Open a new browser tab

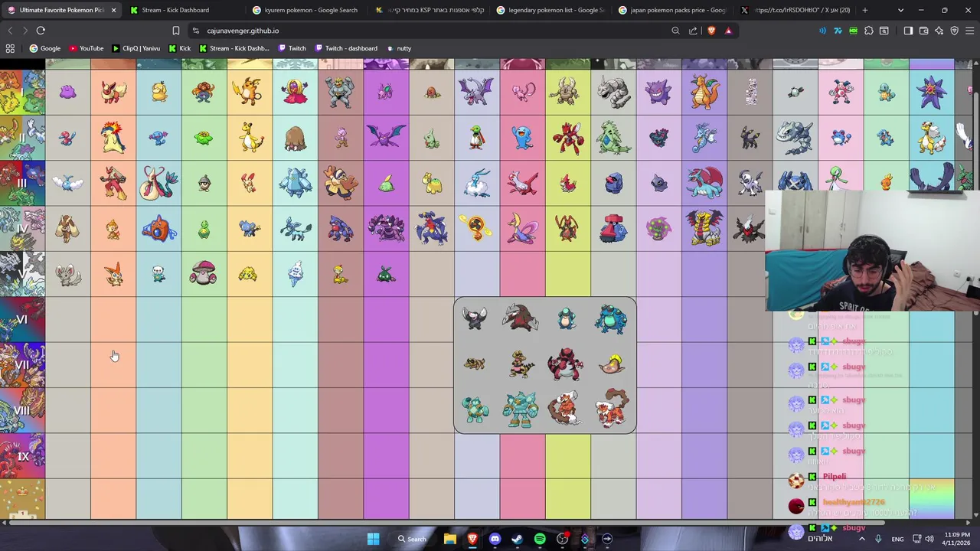[865, 10]
